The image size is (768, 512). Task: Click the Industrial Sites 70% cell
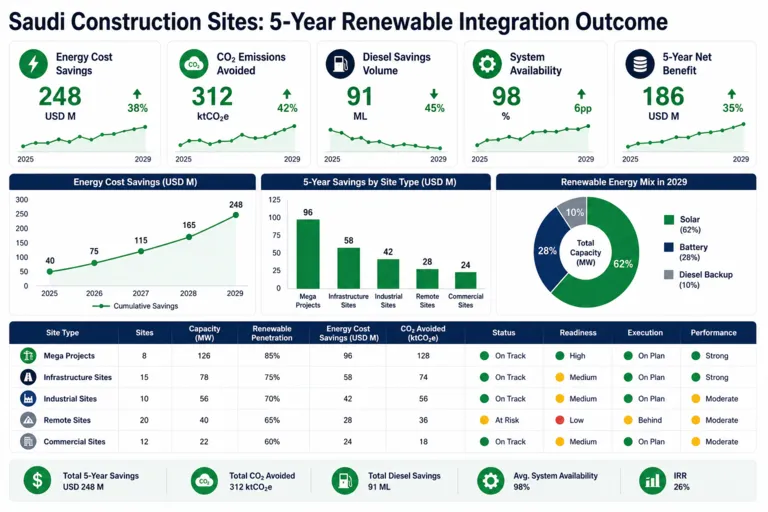(x=272, y=399)
